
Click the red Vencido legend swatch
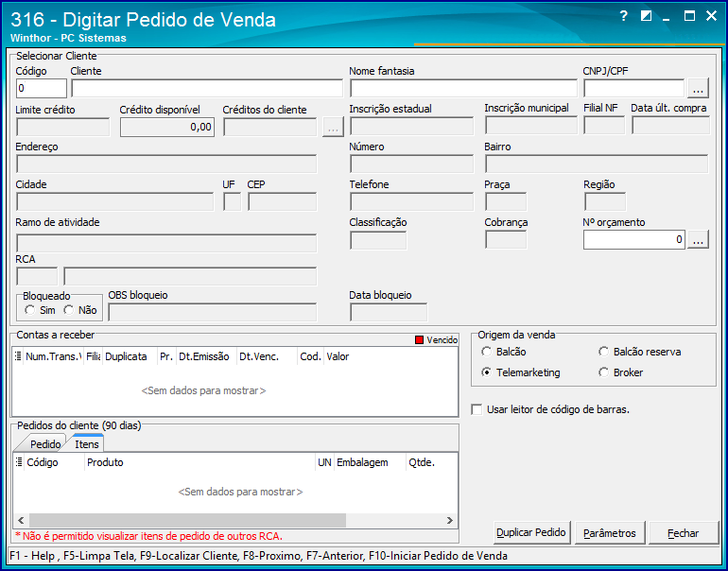click(419, 339)
